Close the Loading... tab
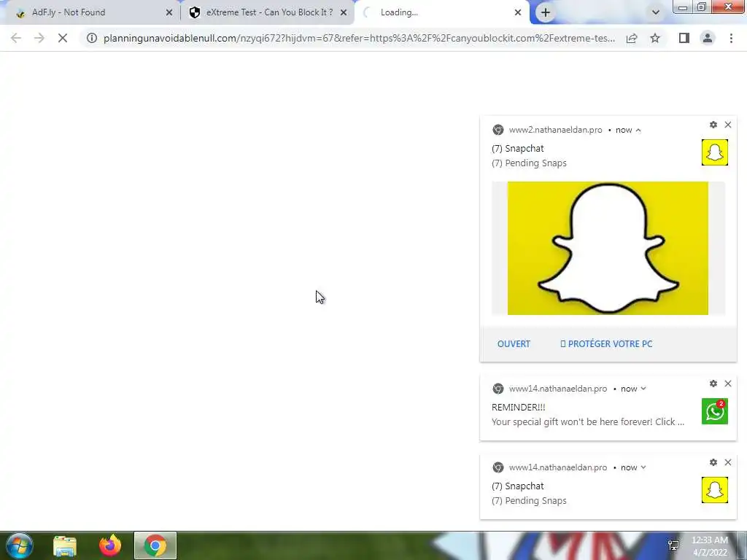The height and width of the screenshot is (560, 747). (x=518, y=13)
